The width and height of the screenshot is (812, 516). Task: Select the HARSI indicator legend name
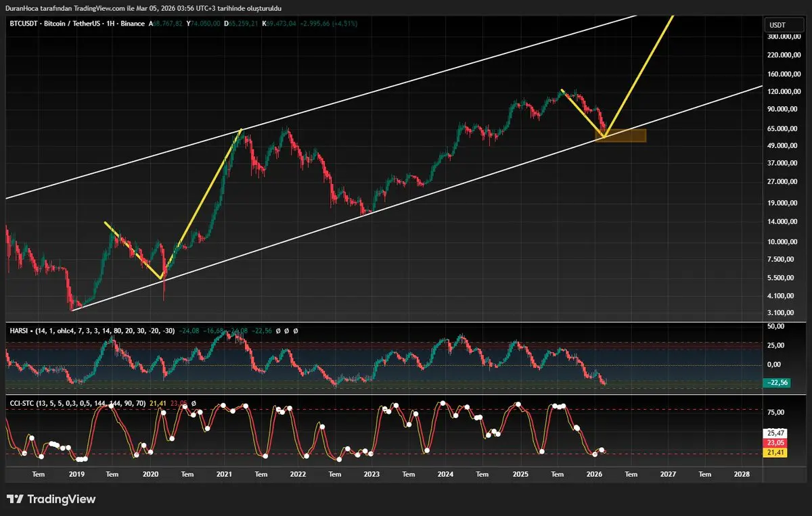(x=18, y=331)
